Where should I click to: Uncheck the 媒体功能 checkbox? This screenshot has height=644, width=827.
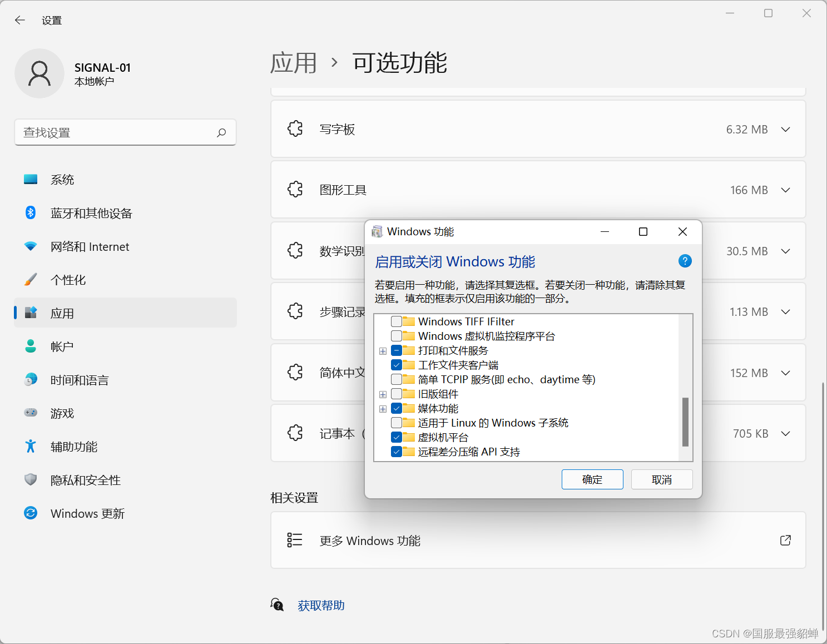tap(397, 408)
